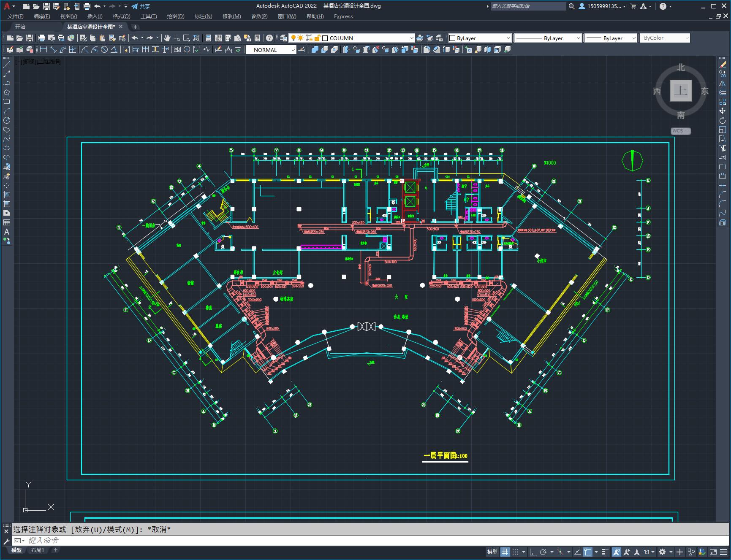Open the Express menu
731x560 pixels.
click(x=343, y=16)
